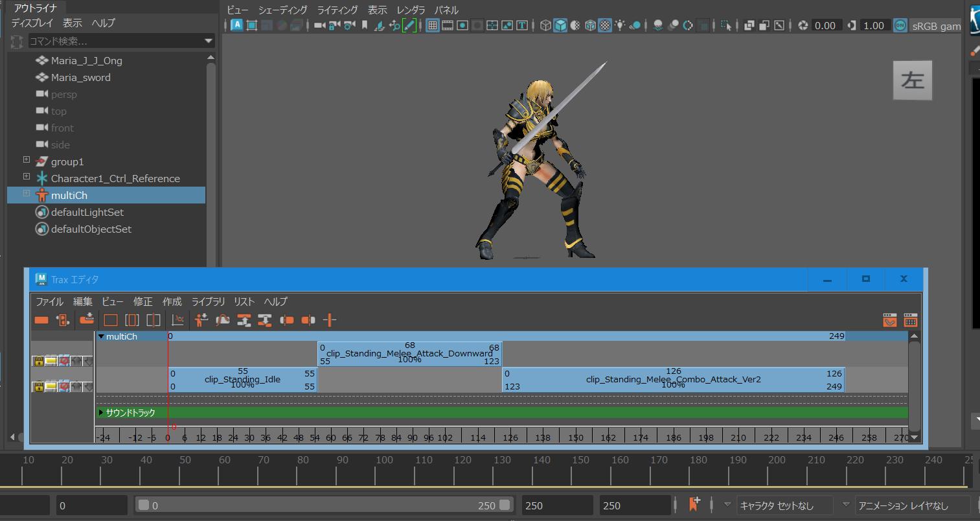Click the Trax load selected characters icon
The image size is (980, 521).
pyautogui.click(x=201, y=320)
